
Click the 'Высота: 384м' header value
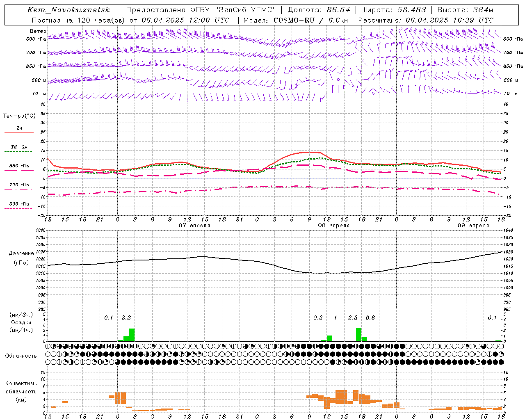pyautogui.click(x=465, y=10)
